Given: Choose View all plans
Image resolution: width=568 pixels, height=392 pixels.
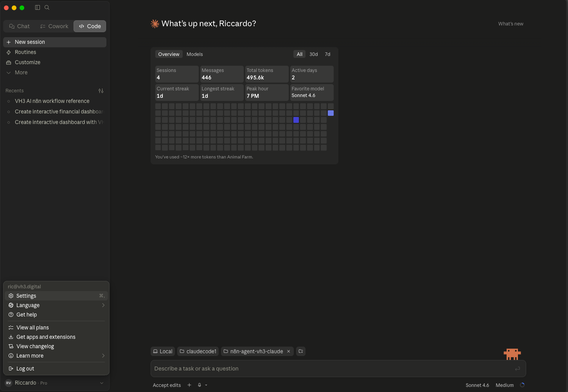Looking at the screenshot, I should tap(56, 327).
